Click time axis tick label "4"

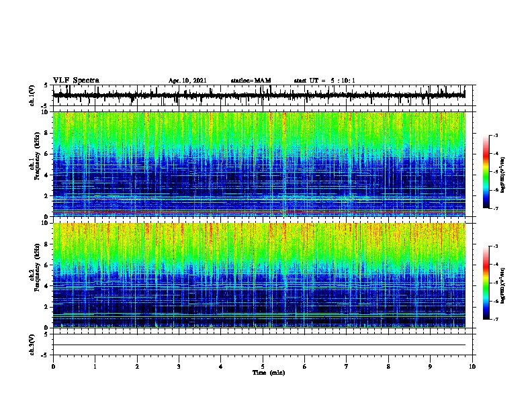coord(221,367)
